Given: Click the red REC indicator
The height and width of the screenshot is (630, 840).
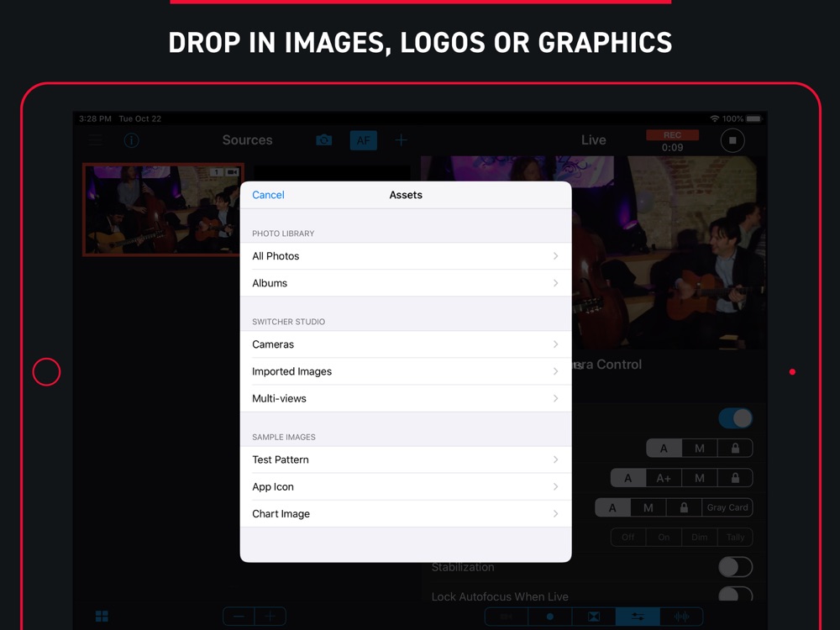Looking at the screenshot, I should coord(672,135).
